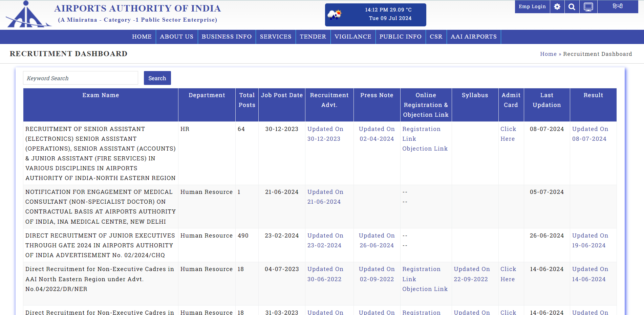
Task: Open the CSR menu
Action: 436,37
